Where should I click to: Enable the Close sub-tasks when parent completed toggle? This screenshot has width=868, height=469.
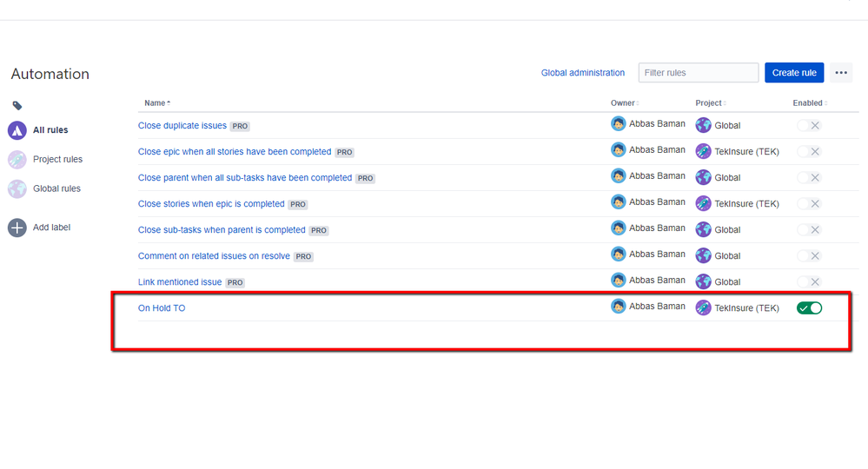pos(809,229)
